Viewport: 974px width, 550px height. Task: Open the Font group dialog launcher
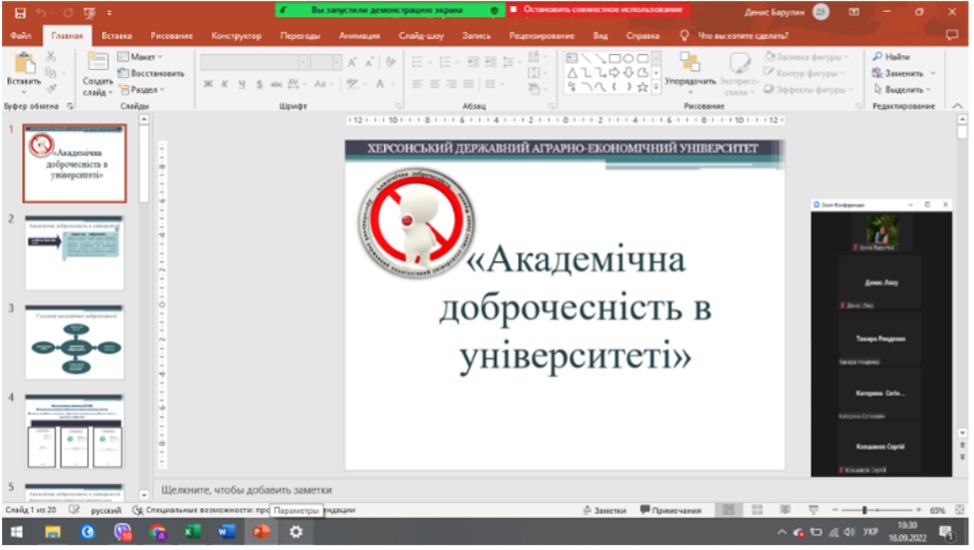point(398,106)
